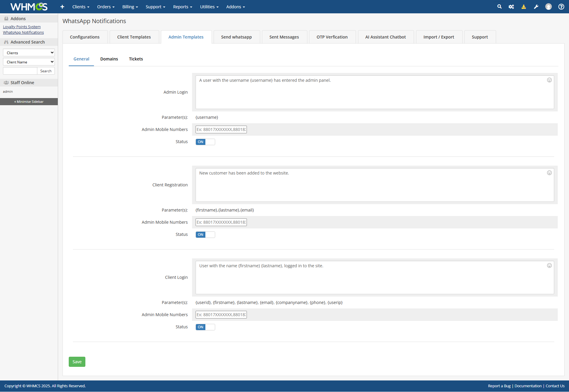
Task: Open the Client Name field dropdown
Action: coord(29,62)
